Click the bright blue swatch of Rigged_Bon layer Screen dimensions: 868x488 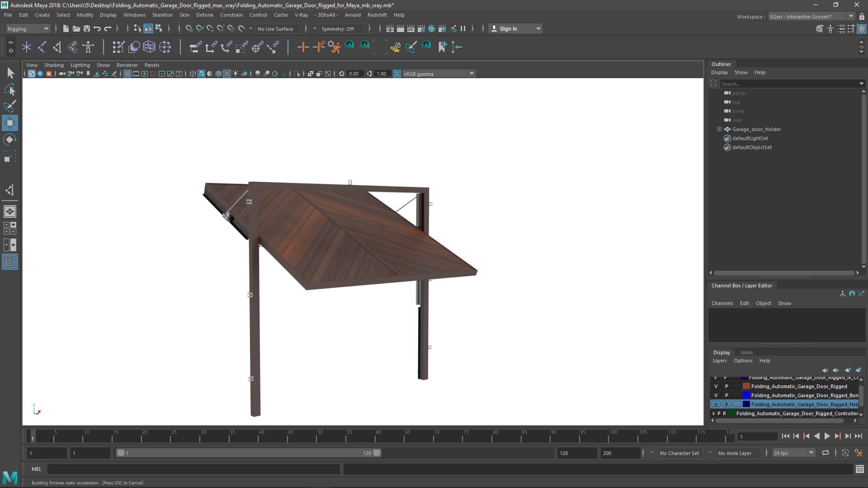click(746, 395)
